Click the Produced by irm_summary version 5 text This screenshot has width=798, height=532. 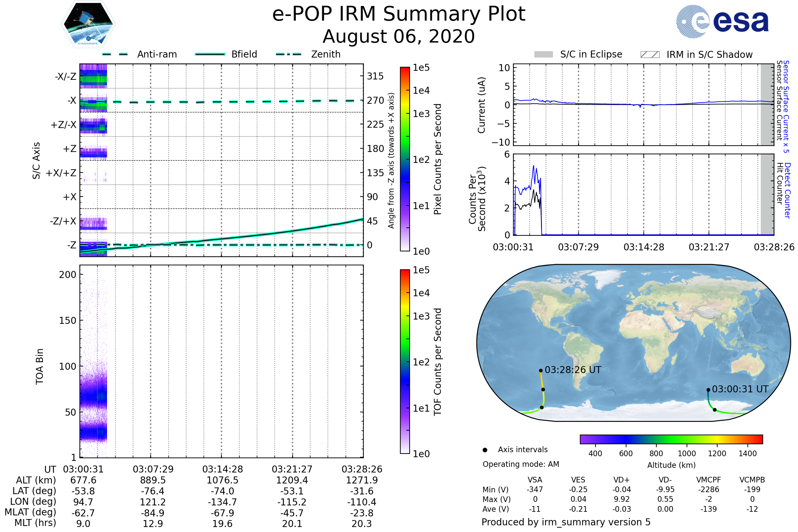coord(566,522)
